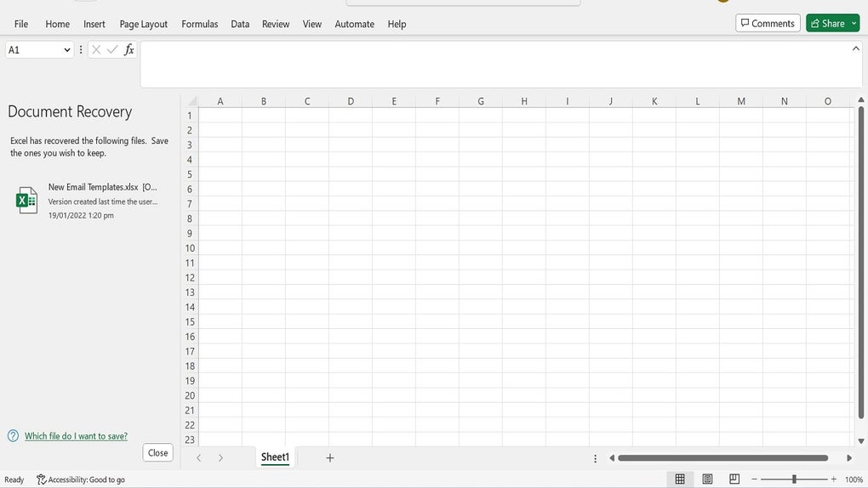Image resolution: width=868 pixels, height=488 pixels.
Task: Open the Name Box dropdown showing A1
Action: pyautogui.click(x=67, y=50)
